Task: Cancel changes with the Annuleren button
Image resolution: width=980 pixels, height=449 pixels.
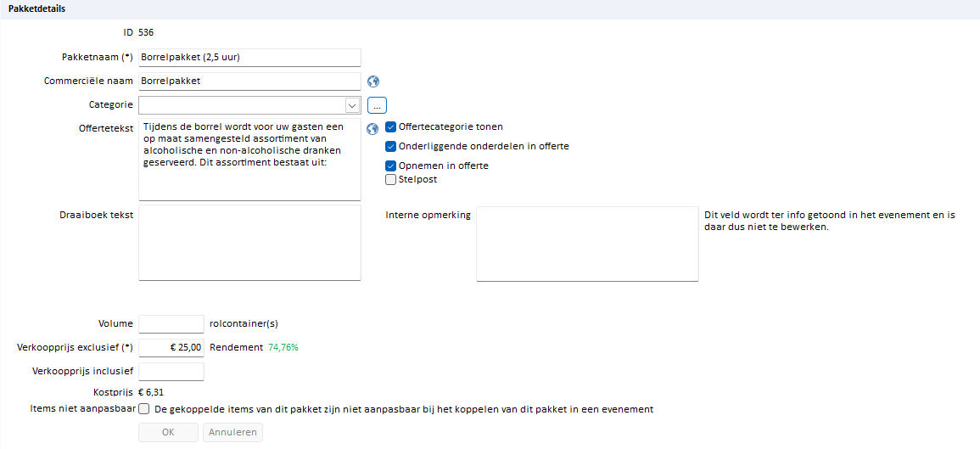Action: (232, 432)
